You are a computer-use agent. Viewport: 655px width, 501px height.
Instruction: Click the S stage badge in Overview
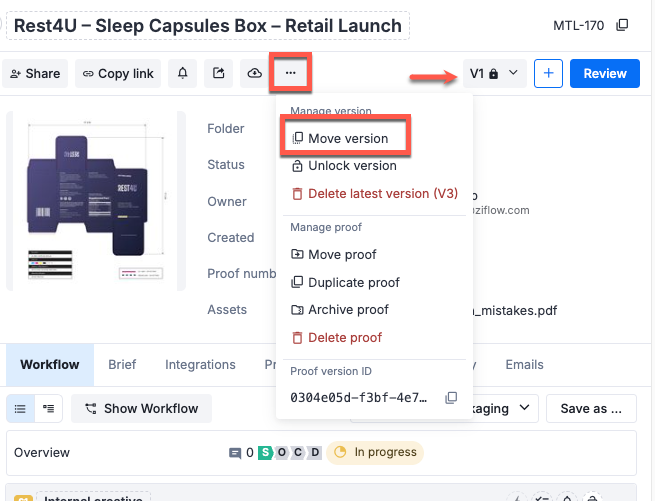click(265, 452)
